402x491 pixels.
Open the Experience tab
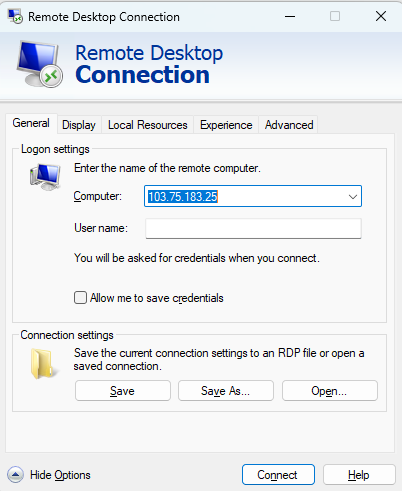point(226,125)
